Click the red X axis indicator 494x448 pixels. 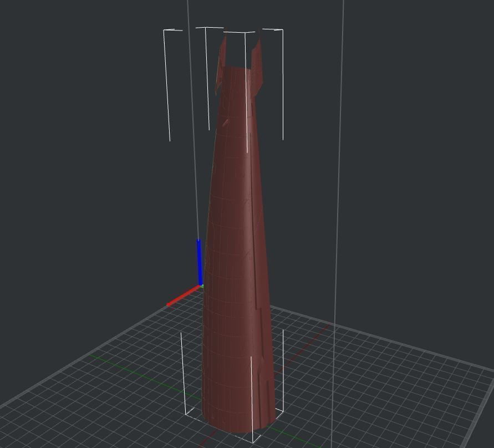[184, 296]
